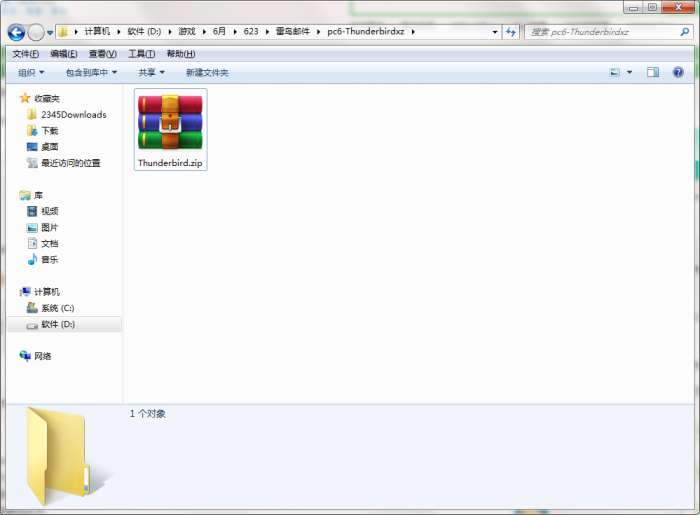Click the 收藏夹 star icon
700x515 pixels.
click(x=25, y=98)
